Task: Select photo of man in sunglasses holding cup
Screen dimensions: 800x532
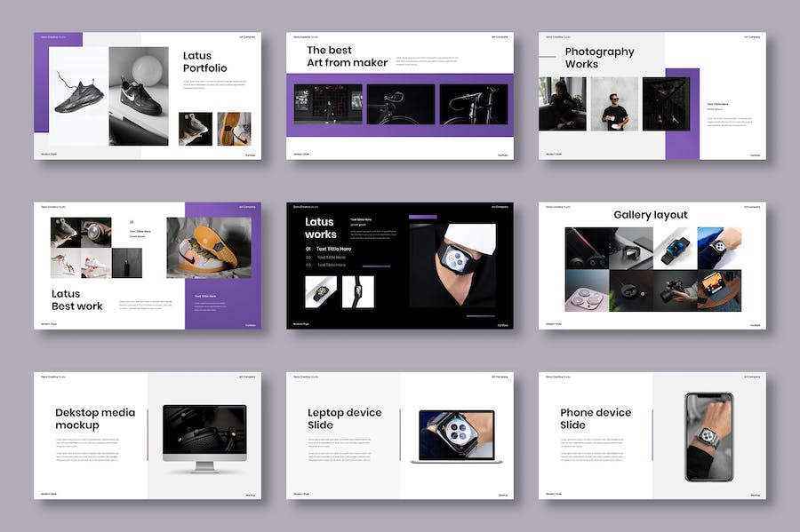Action: click(x=612, y=104)
